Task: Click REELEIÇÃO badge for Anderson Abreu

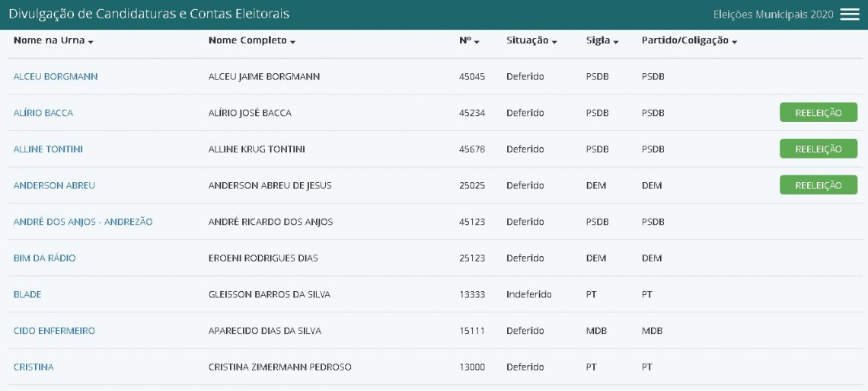Action: (x=819, y=185)
